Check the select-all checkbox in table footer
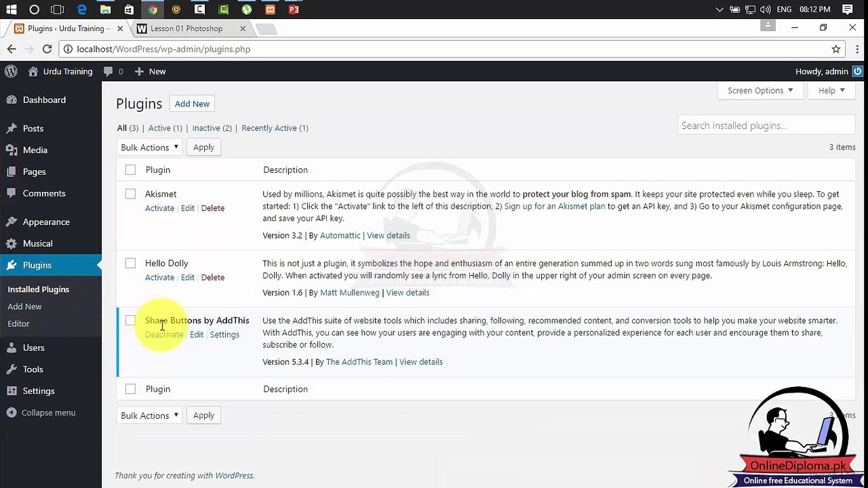The image size is (868, 488). click(130, 389)
